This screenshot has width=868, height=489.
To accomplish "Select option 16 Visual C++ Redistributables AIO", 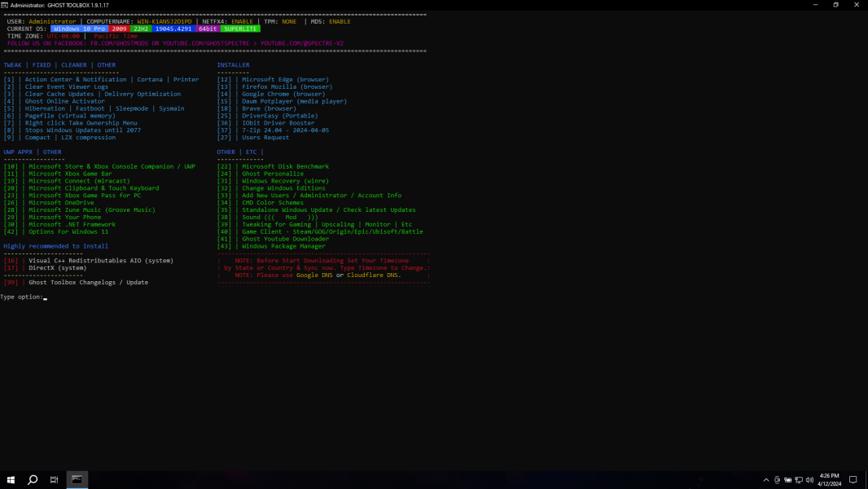I will tap(89, 260).
